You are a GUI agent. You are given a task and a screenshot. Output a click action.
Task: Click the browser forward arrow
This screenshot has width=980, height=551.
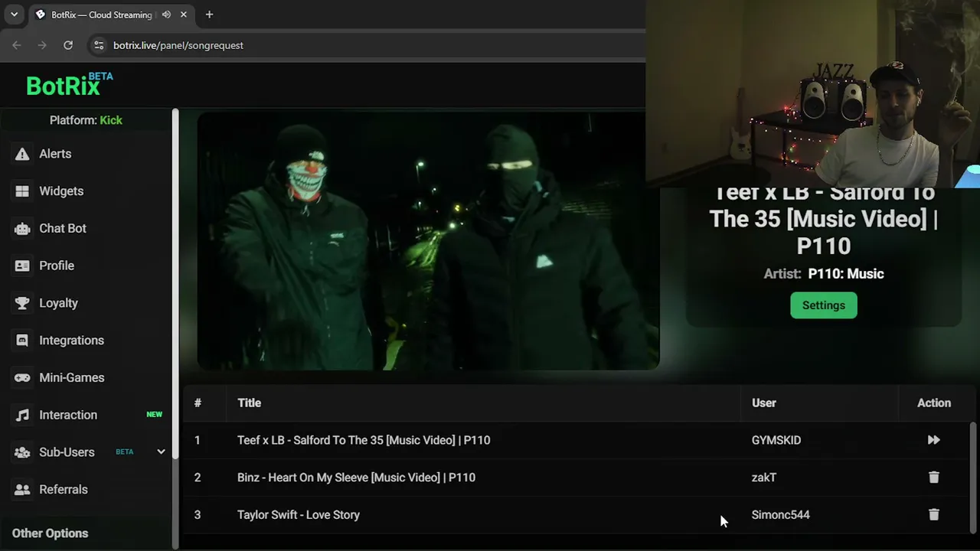pyautogui.click(x=42, y=45)
